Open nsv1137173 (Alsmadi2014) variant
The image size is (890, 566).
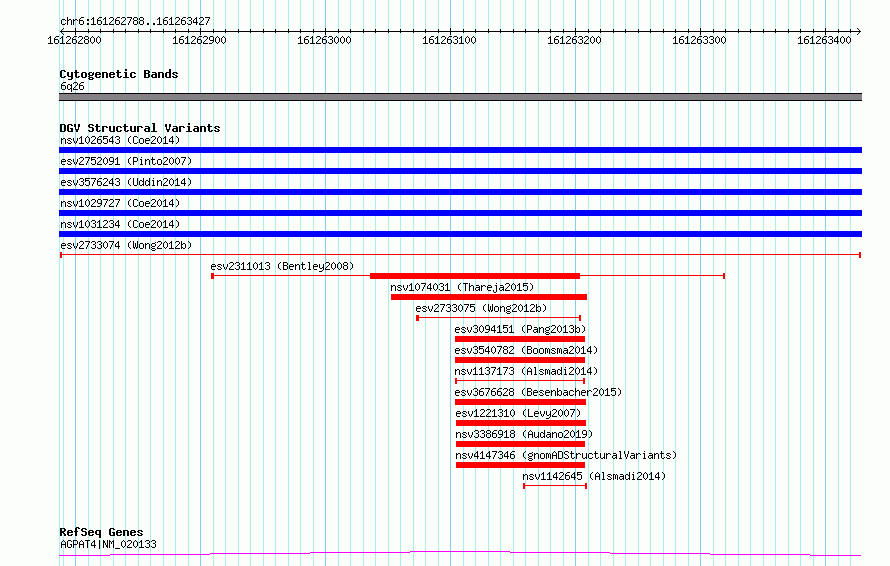tap(526, 371)
